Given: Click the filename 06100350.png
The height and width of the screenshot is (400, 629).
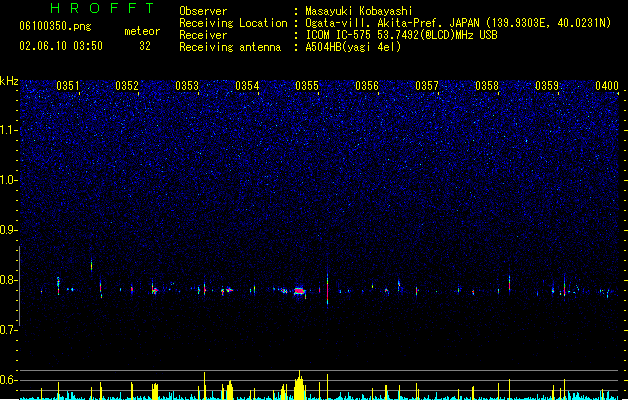Looking at the screenshot, I should click(55, 27).
